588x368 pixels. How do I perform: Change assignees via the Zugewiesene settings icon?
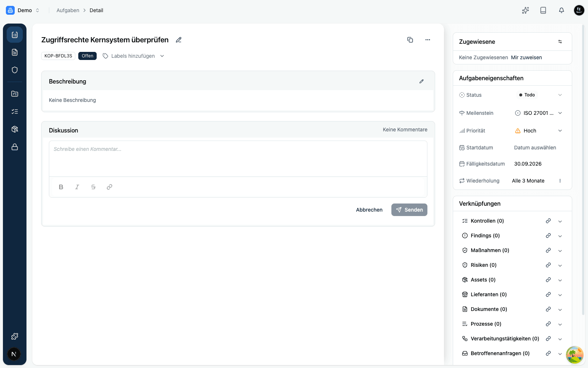tap(560, 42)
